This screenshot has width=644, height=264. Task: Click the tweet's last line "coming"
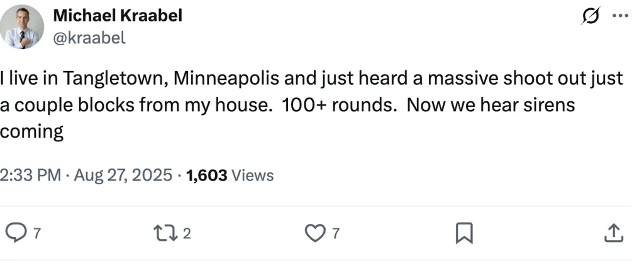point(31,131)
